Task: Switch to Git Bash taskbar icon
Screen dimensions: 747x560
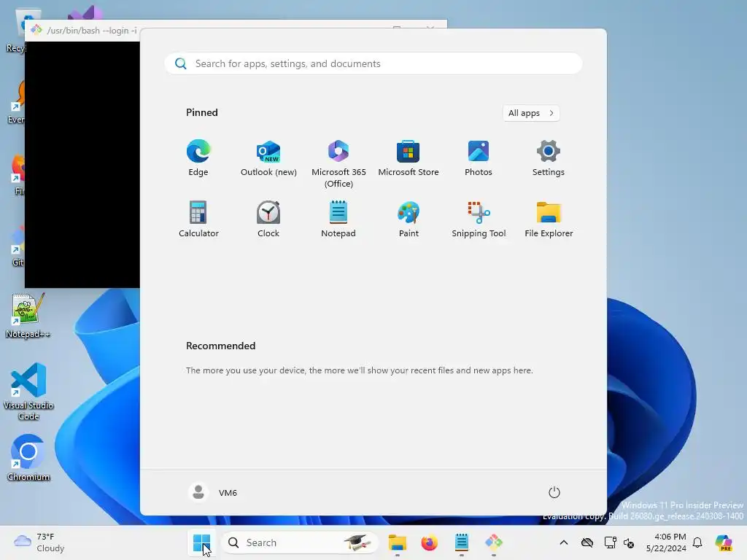Action: click(494, 542)
